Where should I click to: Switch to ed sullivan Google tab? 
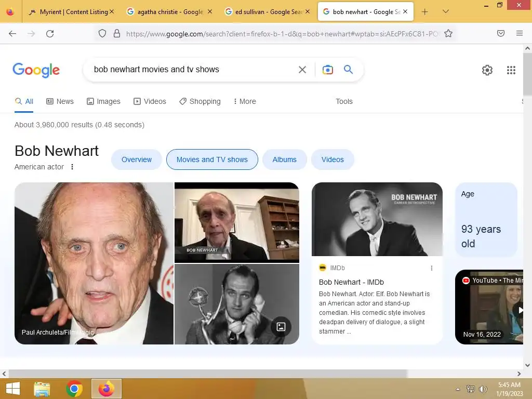pos(267,12)
